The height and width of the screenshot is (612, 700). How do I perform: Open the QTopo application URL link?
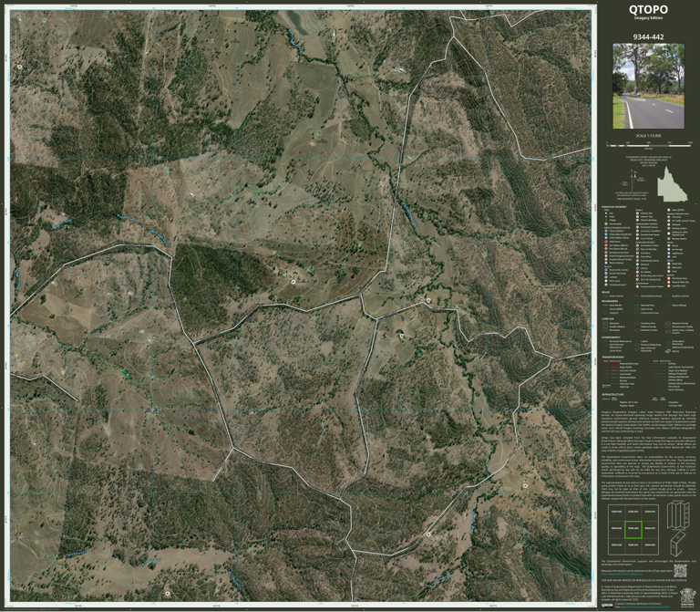(622, 574)
